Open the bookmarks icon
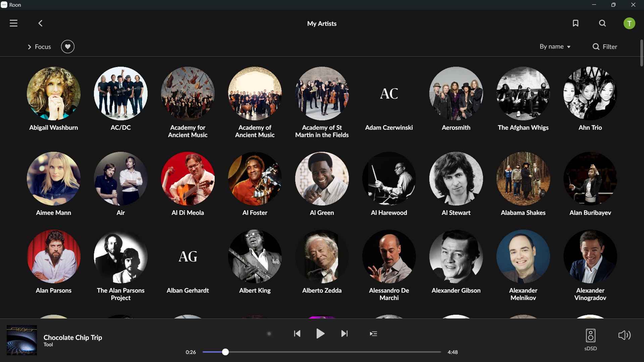The height and width of the screenshot is (362, 644). [x=576, y=23]
